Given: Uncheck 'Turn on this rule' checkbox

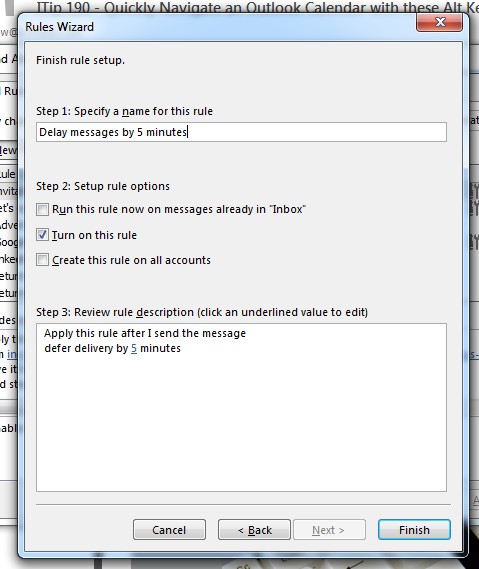Looking at the screenshot, I should point(42,235).
